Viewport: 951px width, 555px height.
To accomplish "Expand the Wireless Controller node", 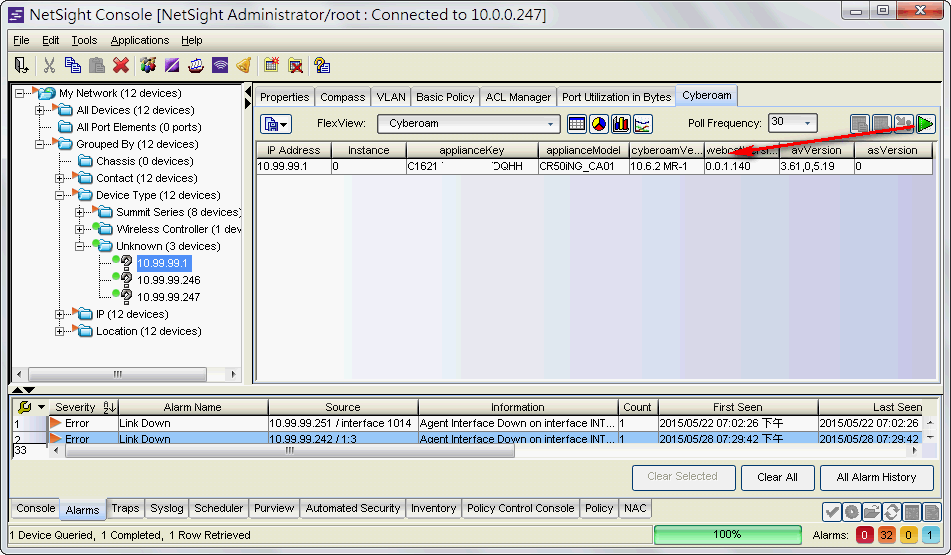I will point(79,229).
